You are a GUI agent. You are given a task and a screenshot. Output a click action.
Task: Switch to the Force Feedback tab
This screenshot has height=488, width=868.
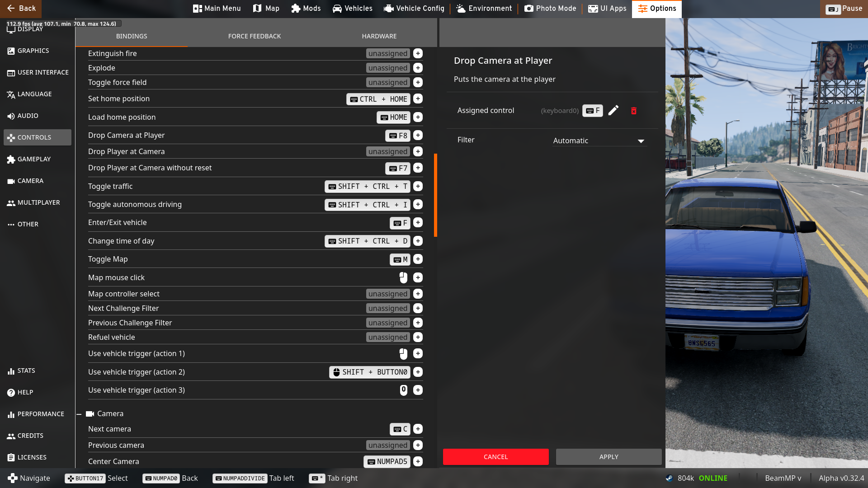255,36
